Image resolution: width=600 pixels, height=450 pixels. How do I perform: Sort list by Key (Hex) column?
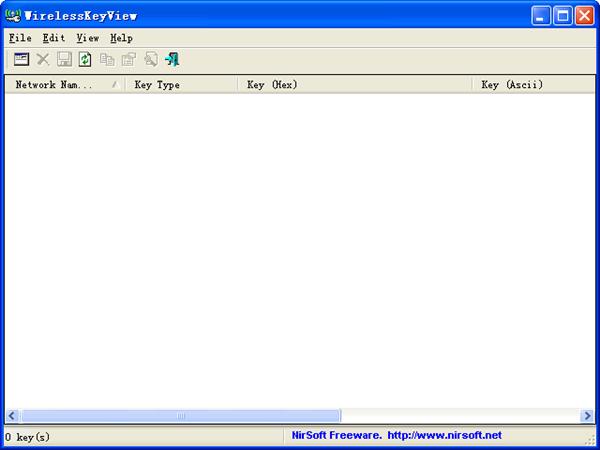(x=355, y=85)
